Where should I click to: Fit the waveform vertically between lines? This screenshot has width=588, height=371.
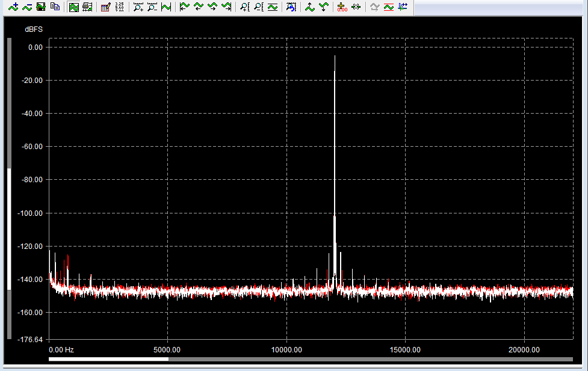pyautogui.click(x=273, y=7)
